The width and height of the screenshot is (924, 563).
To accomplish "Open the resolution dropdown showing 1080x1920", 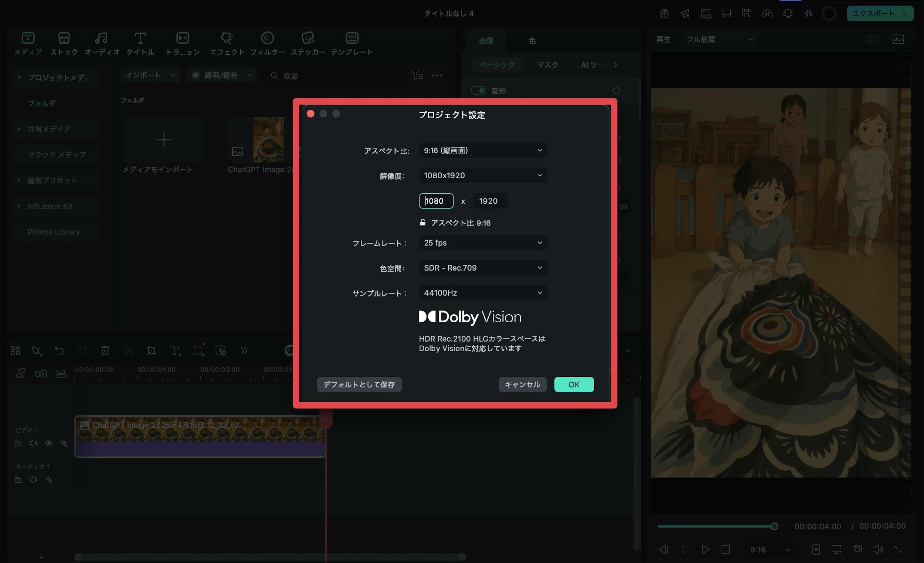I will [x=483, y=176].
